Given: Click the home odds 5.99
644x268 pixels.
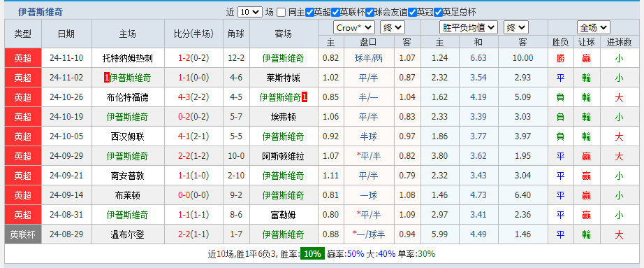Looking at the screenshot, I should [x=439, y=234].
